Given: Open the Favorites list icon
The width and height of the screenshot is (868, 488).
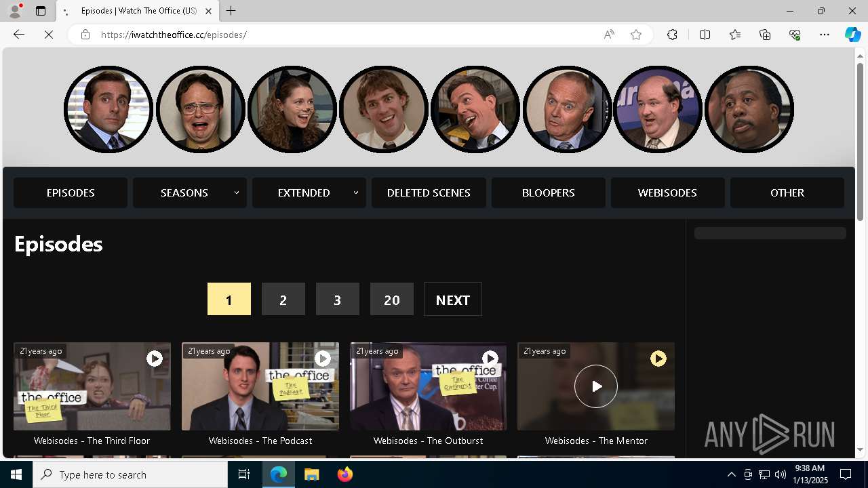Looking at the screenshot, I should coord(735,35).
